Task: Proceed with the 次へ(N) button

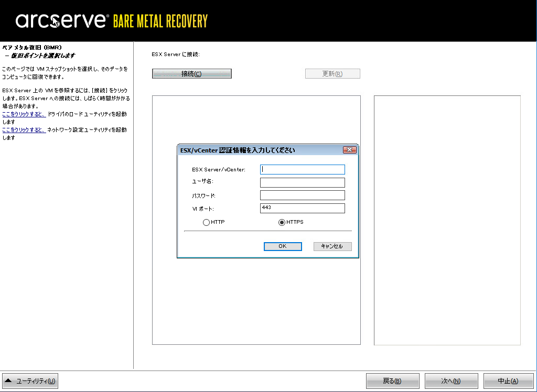Action: [451, 381]
